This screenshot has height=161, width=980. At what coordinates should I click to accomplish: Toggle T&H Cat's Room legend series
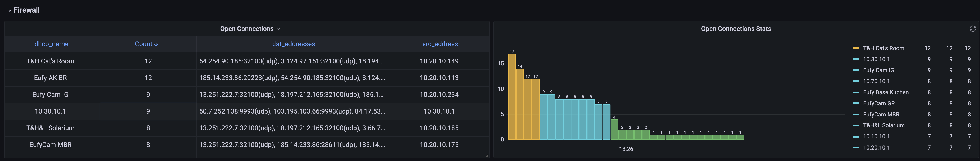(883, 48)
